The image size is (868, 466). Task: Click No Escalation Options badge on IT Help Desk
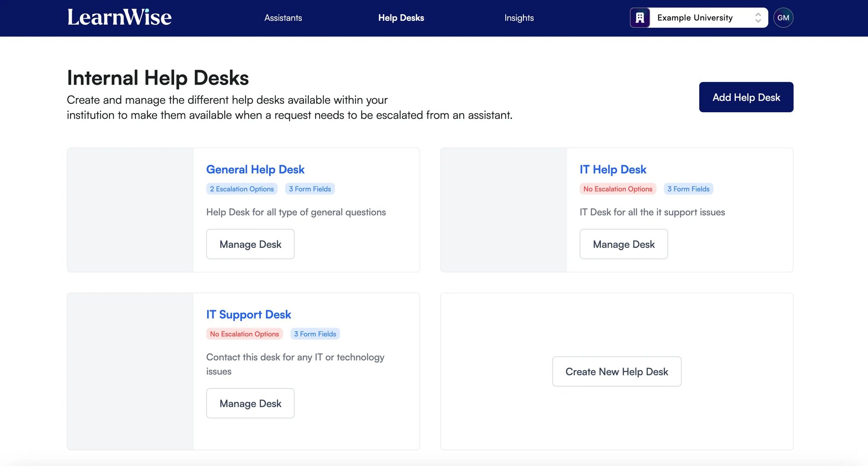pos(618,189)
